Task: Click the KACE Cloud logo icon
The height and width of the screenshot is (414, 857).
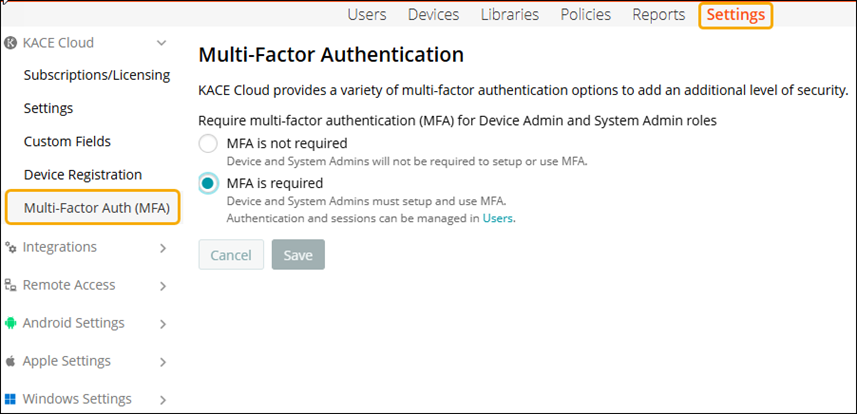Action: 11,43
